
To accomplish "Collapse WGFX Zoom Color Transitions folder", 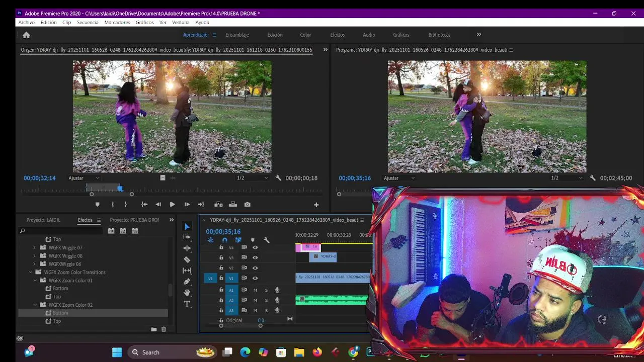I will tap(31, 272).
